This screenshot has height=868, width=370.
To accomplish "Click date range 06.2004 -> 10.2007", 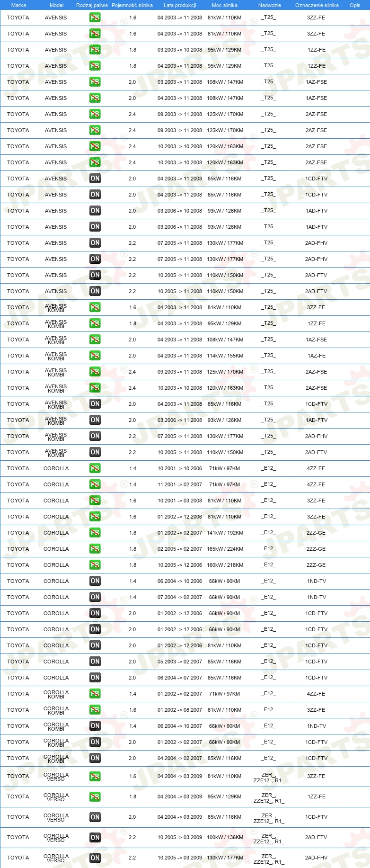I will coord(180,726).
